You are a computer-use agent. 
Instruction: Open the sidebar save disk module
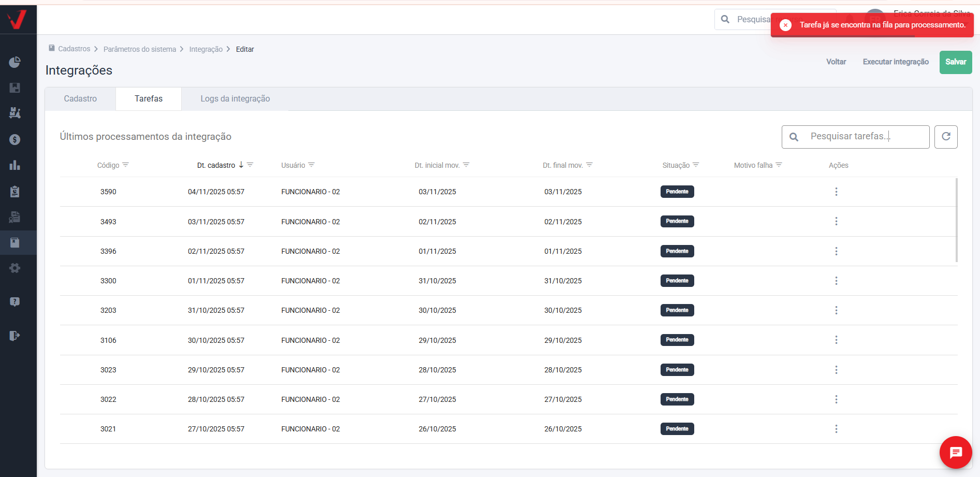(14, 88)
